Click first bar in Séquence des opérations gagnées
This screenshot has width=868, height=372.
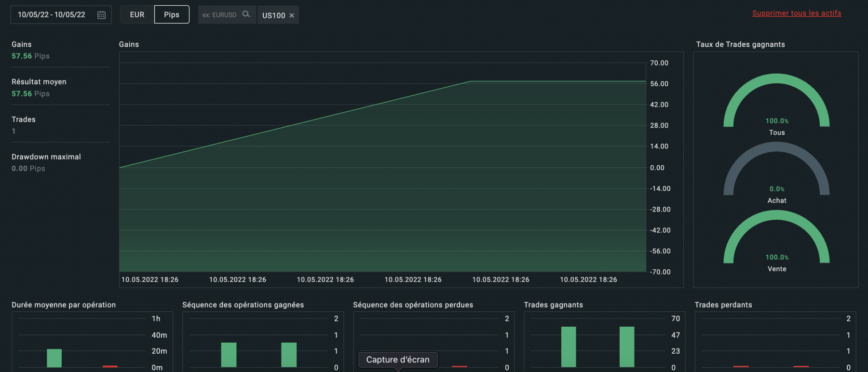pyautogui.click(x=229, y=355)
